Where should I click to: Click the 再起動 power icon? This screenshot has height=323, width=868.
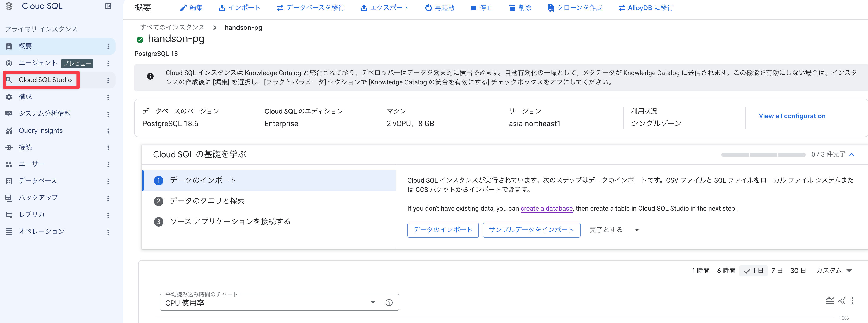point(428,8)
